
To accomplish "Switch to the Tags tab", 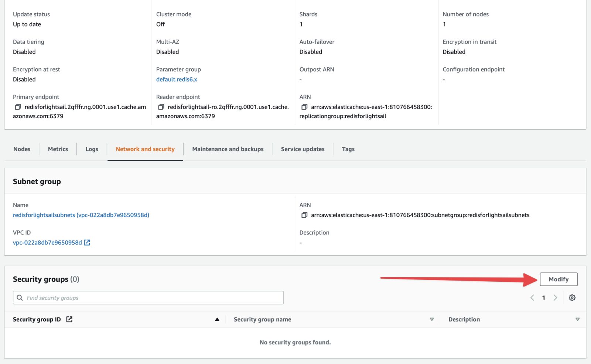I will 348,149.
